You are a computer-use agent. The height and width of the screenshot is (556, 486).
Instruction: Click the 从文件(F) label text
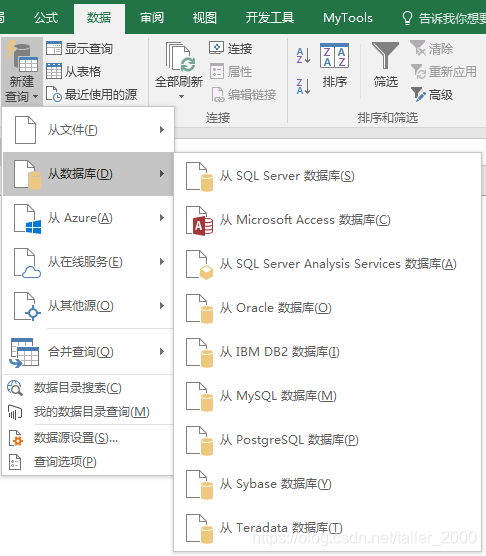click(73, 130)
